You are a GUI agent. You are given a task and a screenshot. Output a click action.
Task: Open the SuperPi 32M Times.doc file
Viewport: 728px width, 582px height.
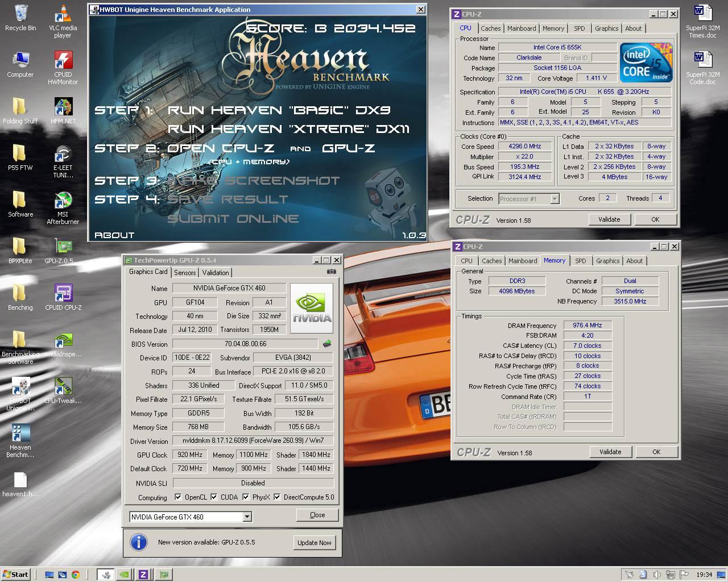pos(703,21)
